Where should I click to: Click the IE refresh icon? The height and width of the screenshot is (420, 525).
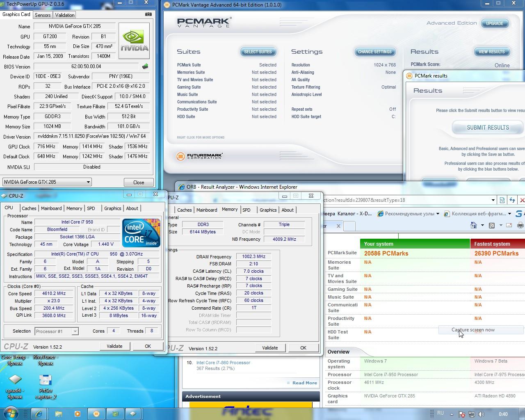(x=512, y=200)
